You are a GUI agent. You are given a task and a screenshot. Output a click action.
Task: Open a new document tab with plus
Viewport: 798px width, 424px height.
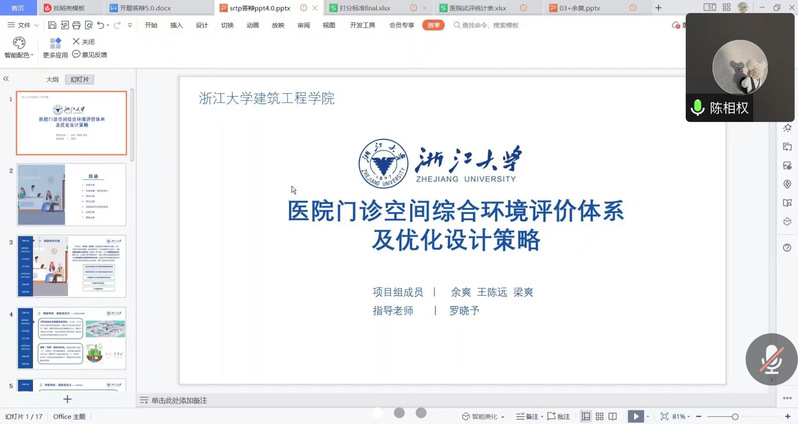coord(658,8)
